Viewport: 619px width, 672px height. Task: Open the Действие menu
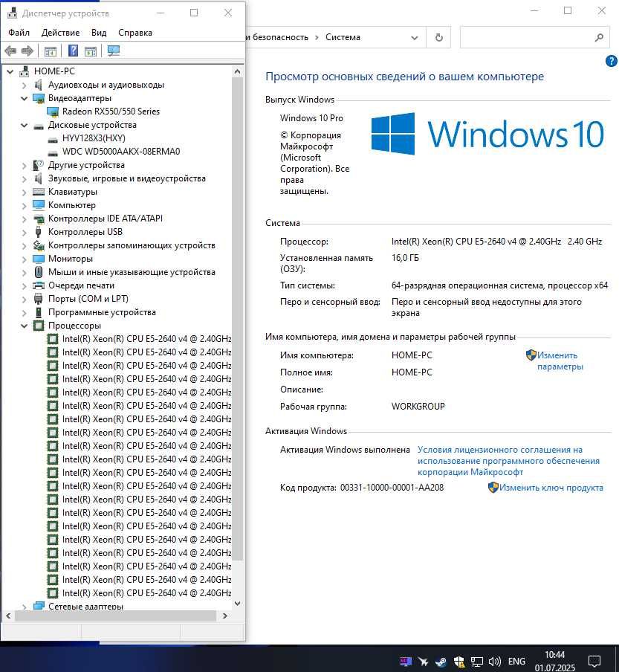click(60, 33)
